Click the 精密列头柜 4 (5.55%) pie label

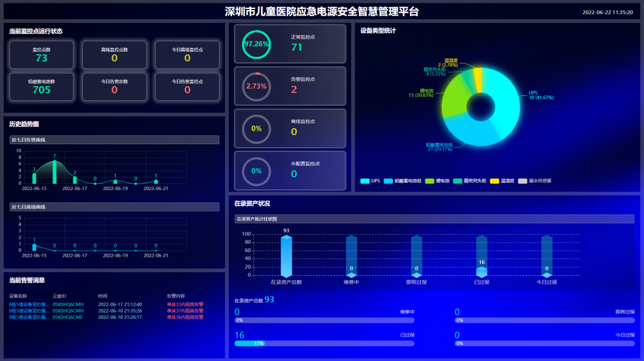[435, 72]
